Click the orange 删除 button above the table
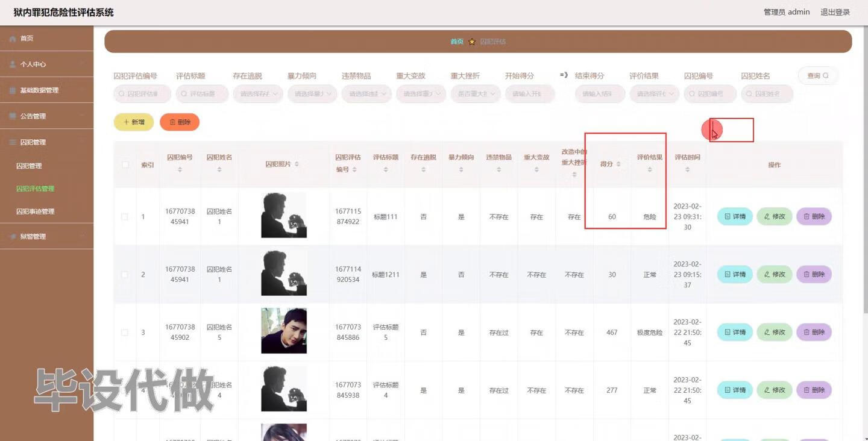The width and height of the screenshot is (868, 441). click(x=180, y=122)
